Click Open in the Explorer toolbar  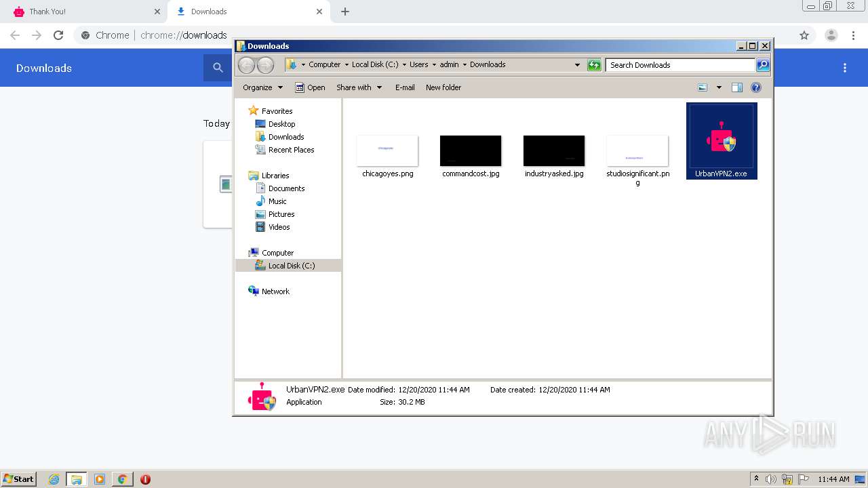point(310,87)
